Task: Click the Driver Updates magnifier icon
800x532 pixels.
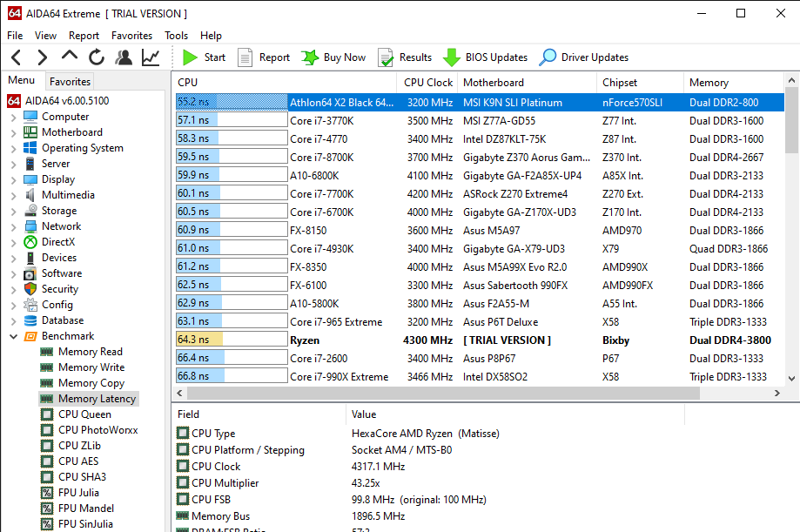Action: coord(548,57)
